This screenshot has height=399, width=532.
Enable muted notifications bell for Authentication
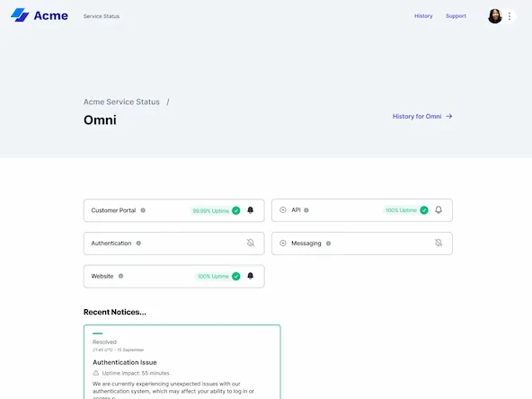tap(251, 243)
